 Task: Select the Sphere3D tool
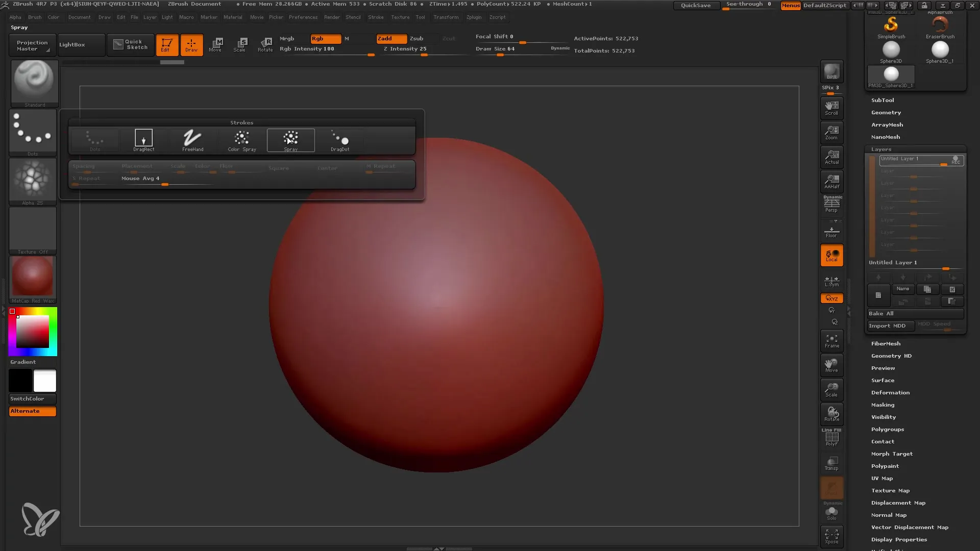click(x=891, y=52)
